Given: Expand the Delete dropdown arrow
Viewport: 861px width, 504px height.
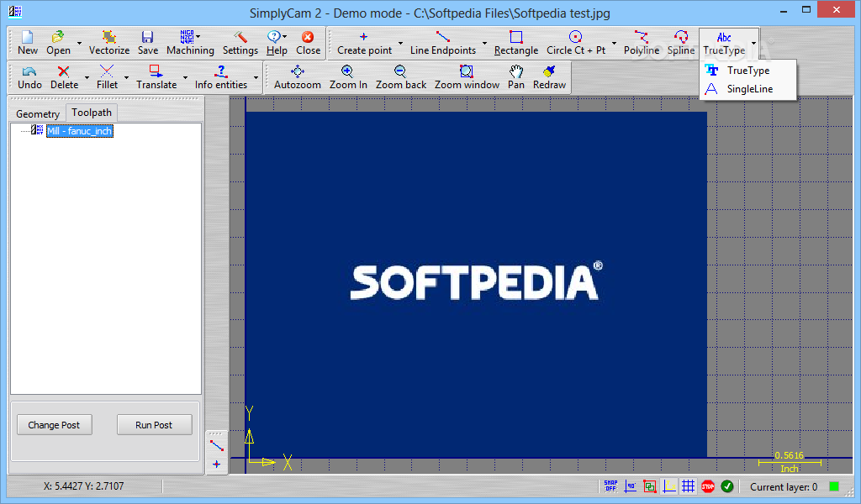Looking at the screenshot, I should click(87, 78).
